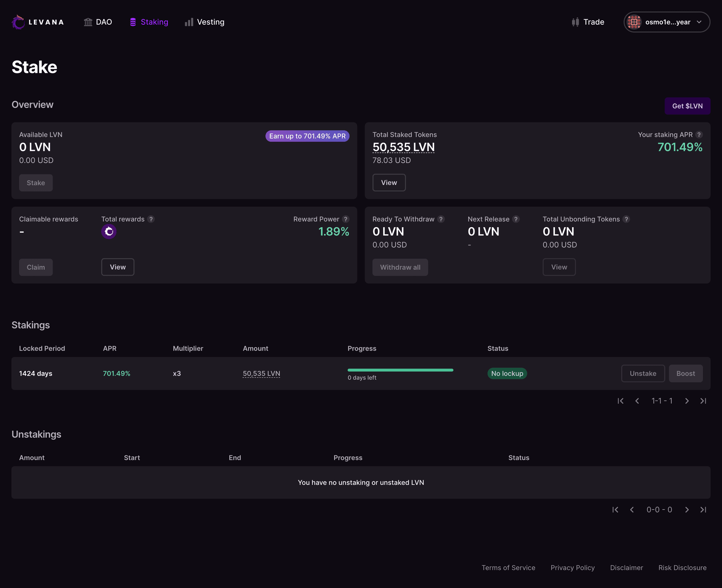Click the question mark beside Reward Power

point(346,219)
